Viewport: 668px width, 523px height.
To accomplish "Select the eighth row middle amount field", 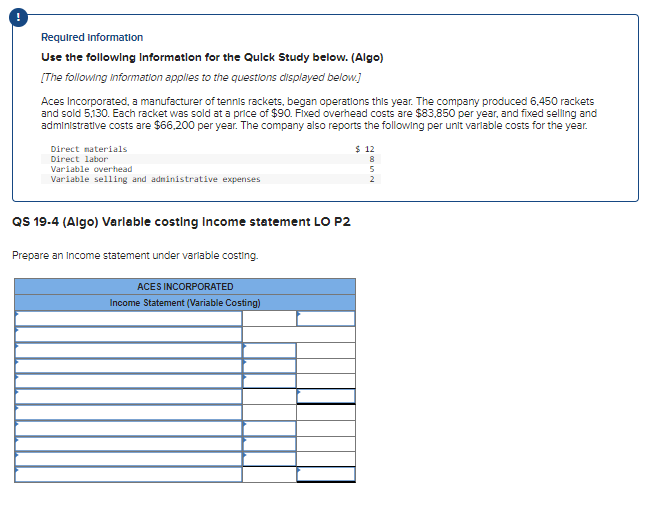I will 269,428.
